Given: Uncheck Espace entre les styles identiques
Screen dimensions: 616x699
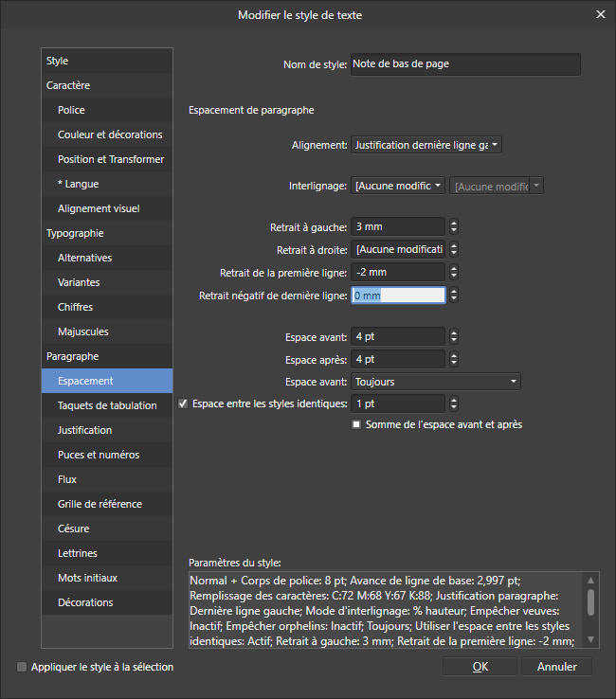Looking at the screenshot, I should pyautogui.click(x=183, y=403).
